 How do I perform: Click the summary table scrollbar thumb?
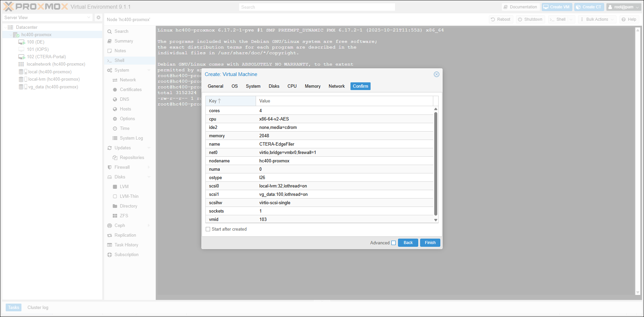436,164
